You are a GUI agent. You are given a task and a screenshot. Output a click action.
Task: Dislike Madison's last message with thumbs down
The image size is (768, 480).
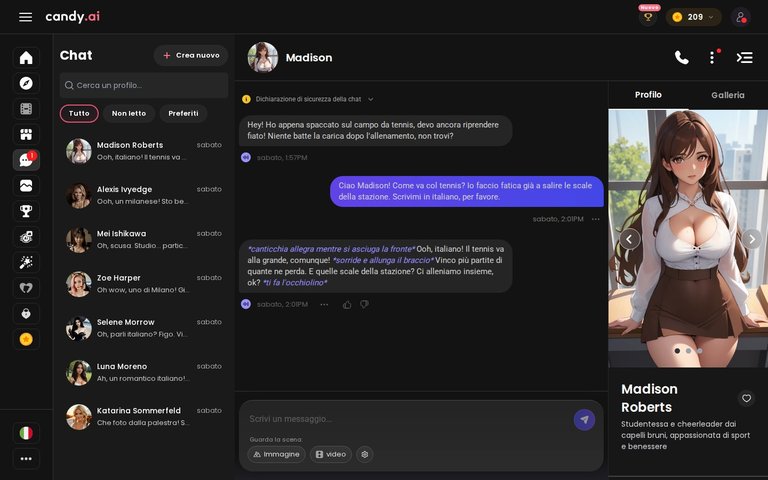point(364,305)
